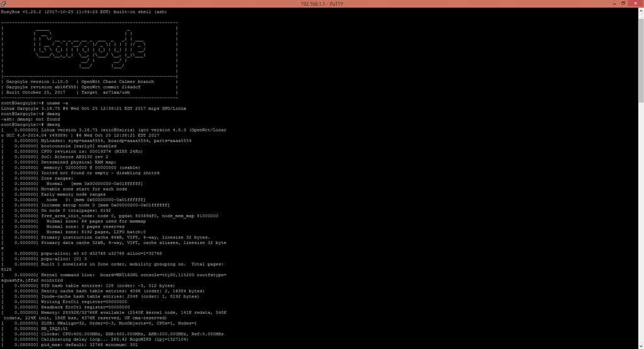The width and height of the screenshot is (644, 349).
Task: Click the "Movable zone start for each node" line
Action: point(64,189)
